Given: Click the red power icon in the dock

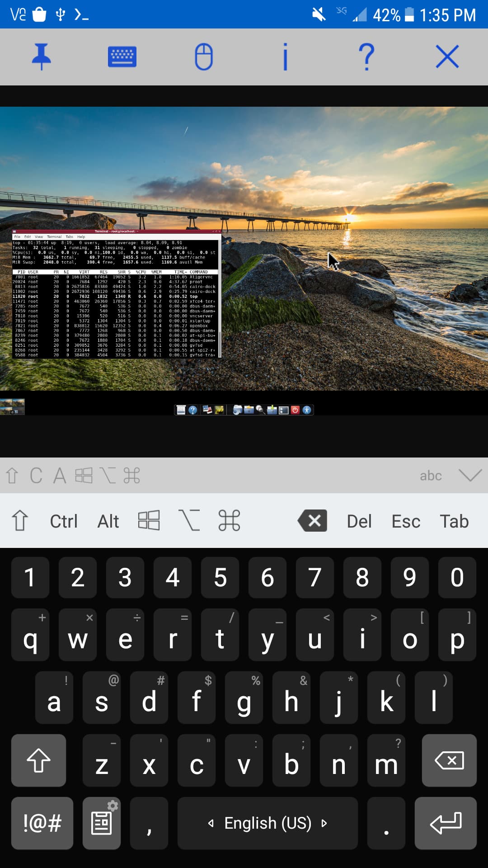Looking at the screenshot, I should click(295, 410).
